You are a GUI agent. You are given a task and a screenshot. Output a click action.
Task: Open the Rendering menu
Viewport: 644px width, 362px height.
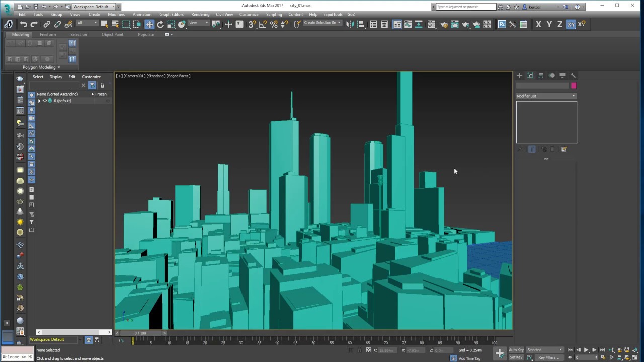(x=200, y=15)
